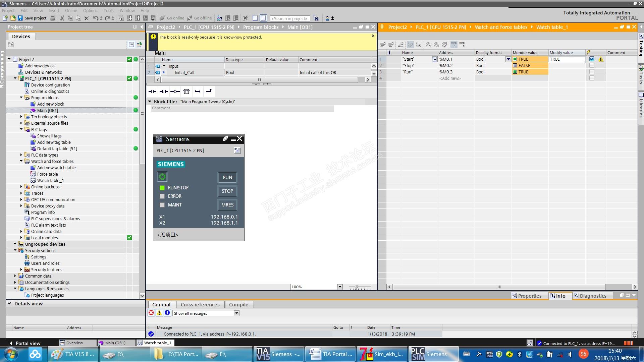Click the STOP button in PLCSIM
This screenshot has width=644, height=362.
point(227,191)
